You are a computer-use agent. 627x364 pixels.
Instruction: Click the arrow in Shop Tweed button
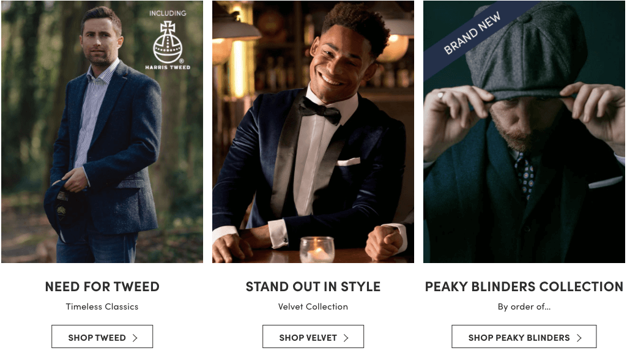(x=135, y=338)
